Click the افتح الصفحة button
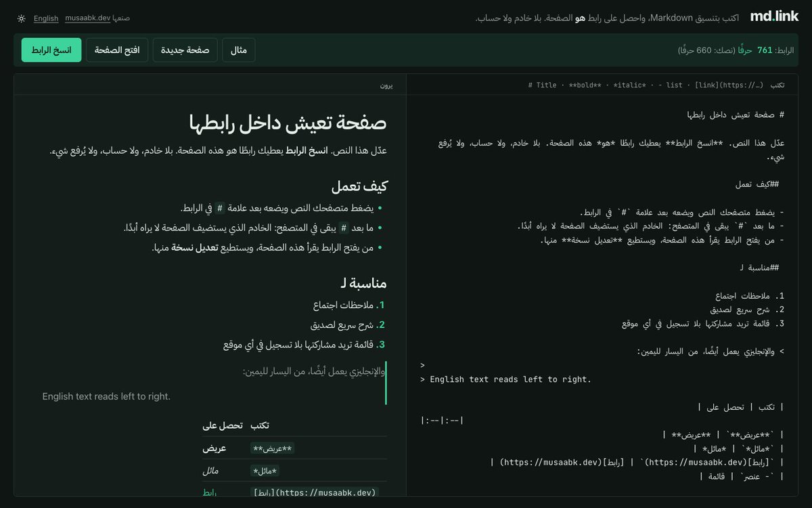The image size is (812, 508). pyautogui.click(x=117, y=50)
